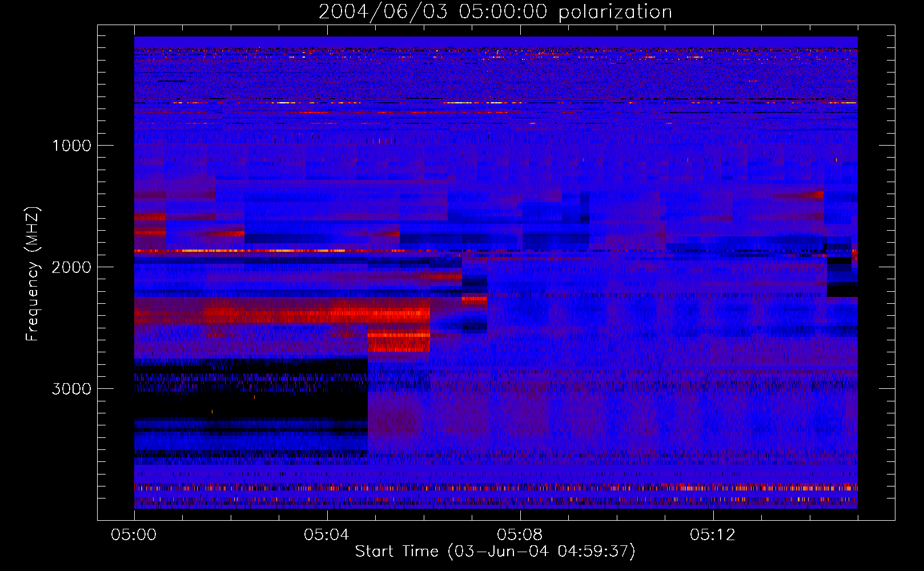
Task: Select the 3000 frequency axis label
Action: point(71,389)
